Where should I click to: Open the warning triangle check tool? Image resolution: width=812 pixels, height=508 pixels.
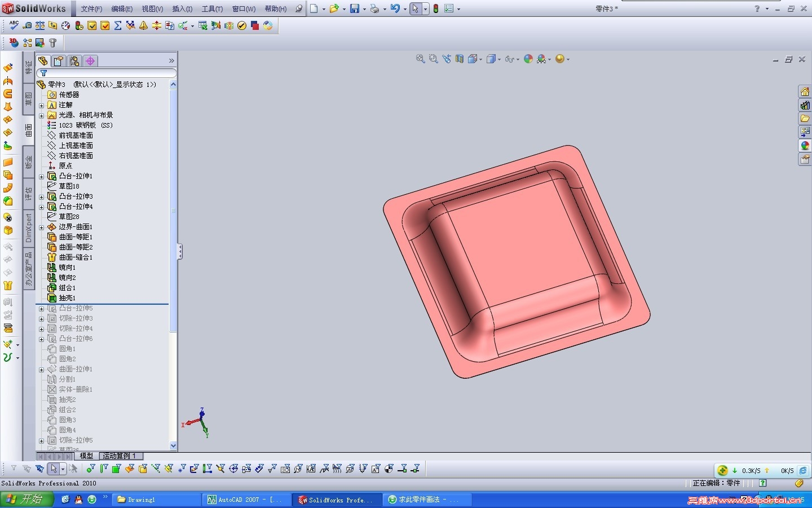(144, 25)
